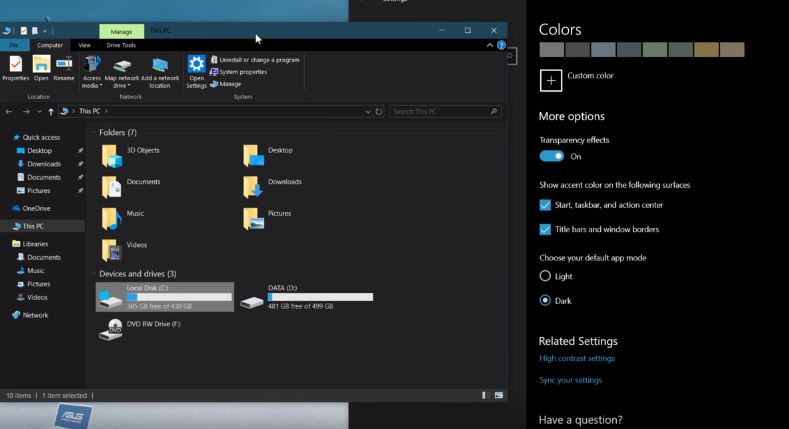Select the Local Disk (C:) drive

tap(165, 297)
